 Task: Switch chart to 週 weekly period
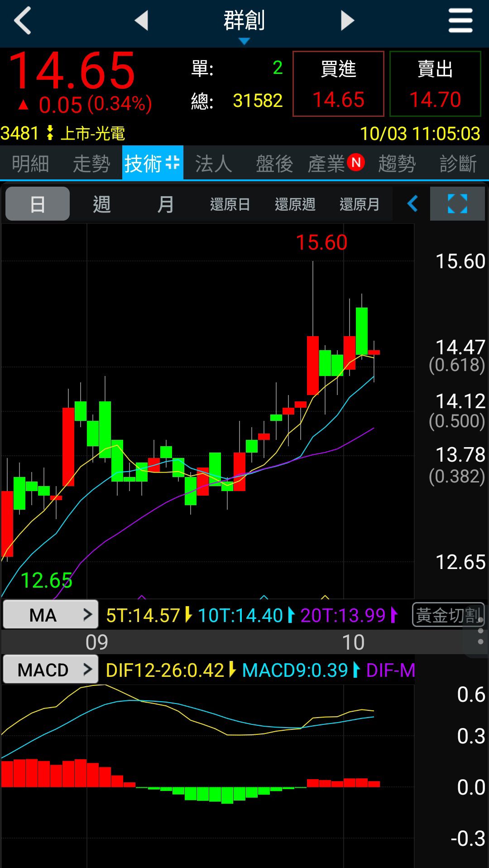point(102,204)
